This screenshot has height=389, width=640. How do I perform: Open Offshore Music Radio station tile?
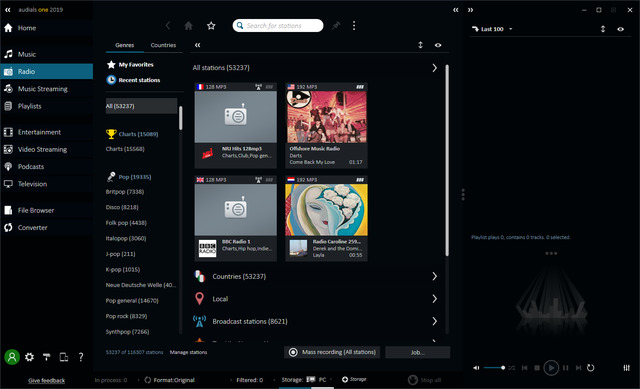327,125
